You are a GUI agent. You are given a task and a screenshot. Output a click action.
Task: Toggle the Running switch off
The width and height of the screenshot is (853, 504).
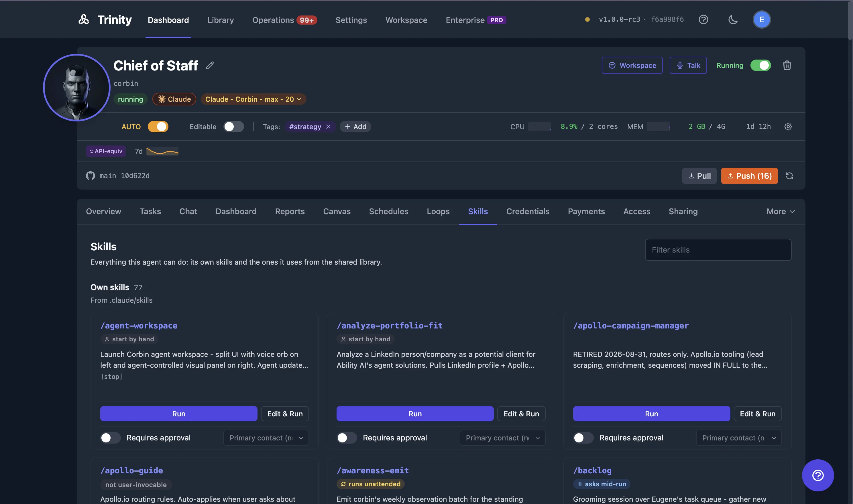click(x=760, y=65)
